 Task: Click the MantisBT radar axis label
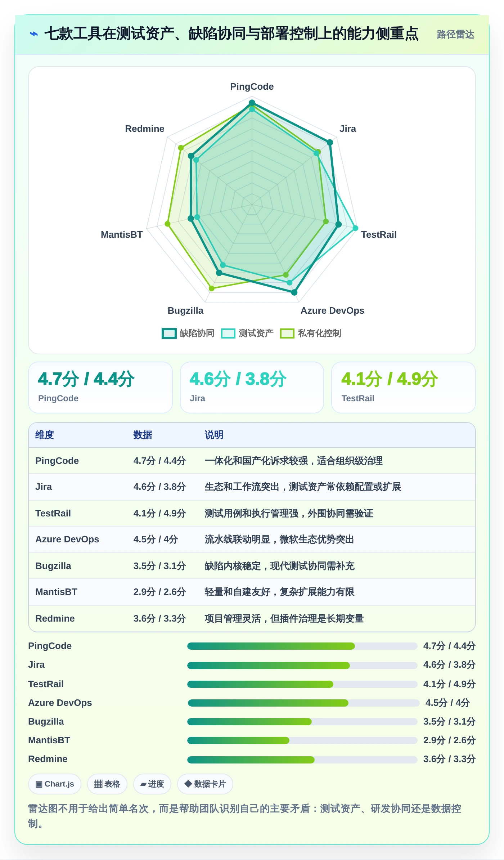tap(122, 234)
